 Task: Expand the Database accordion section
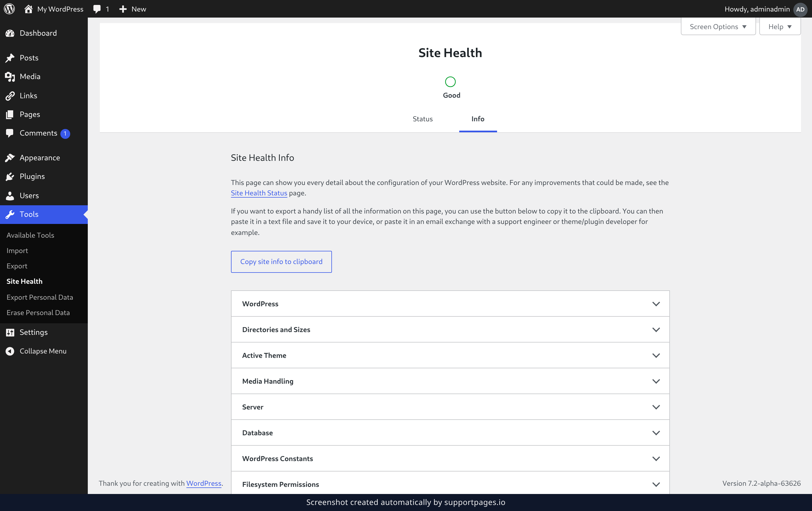[450, 433]
